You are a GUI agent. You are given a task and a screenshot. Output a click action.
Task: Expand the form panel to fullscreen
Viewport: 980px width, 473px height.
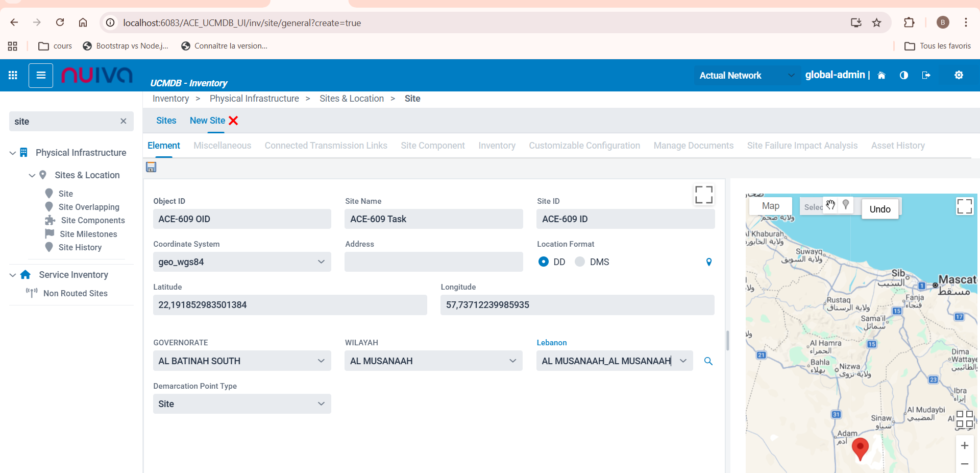703,195
